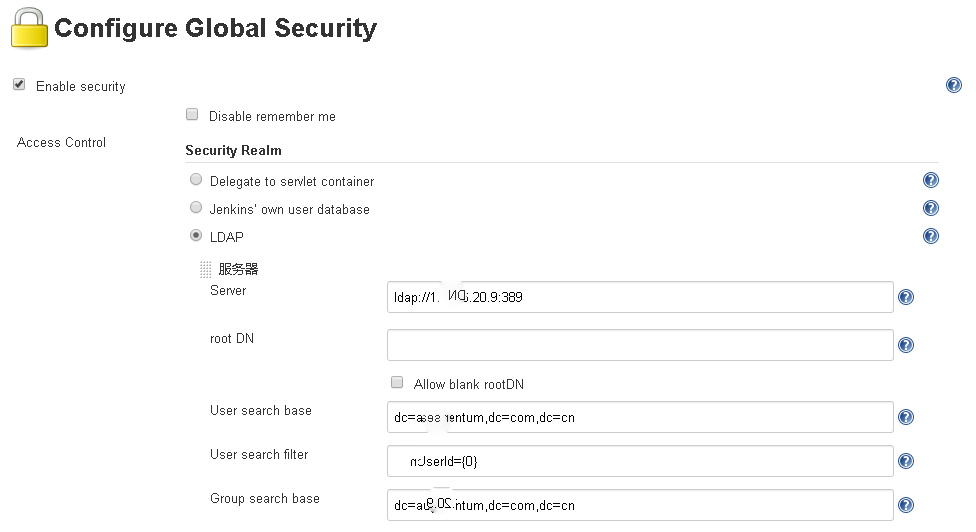976x532 pixels.
Task: Click the Server label
Action: [228, 291]
